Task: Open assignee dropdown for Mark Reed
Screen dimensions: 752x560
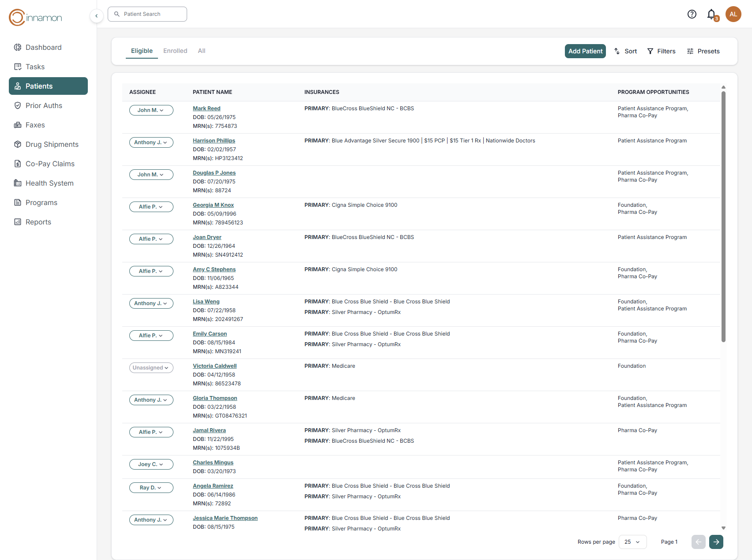Action: (x=151, y=110)
